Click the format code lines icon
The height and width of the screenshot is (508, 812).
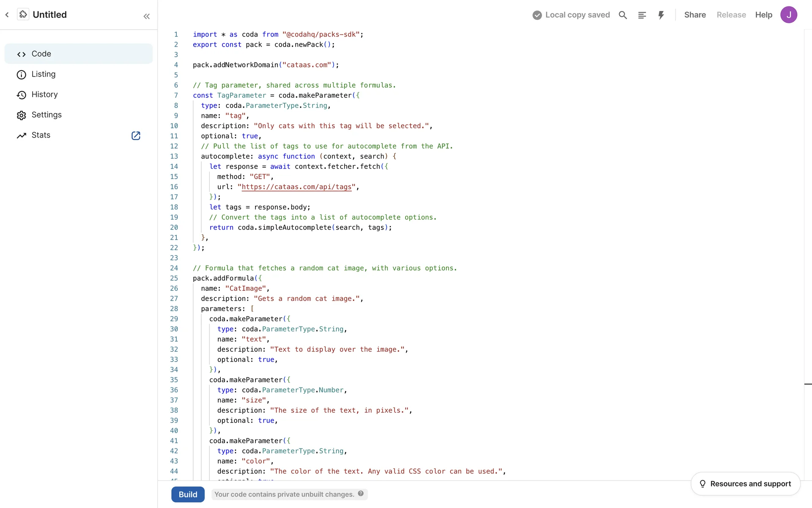642,15
